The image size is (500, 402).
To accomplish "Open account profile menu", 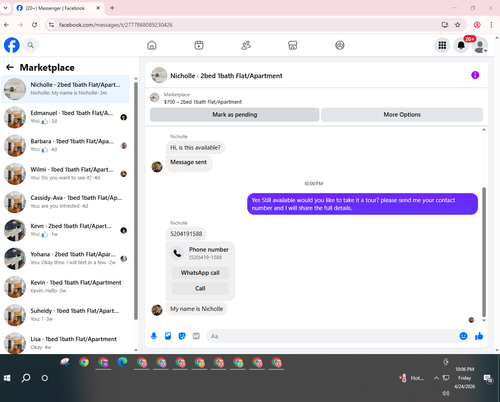I will pyautogui.click(x=480, y=46).
